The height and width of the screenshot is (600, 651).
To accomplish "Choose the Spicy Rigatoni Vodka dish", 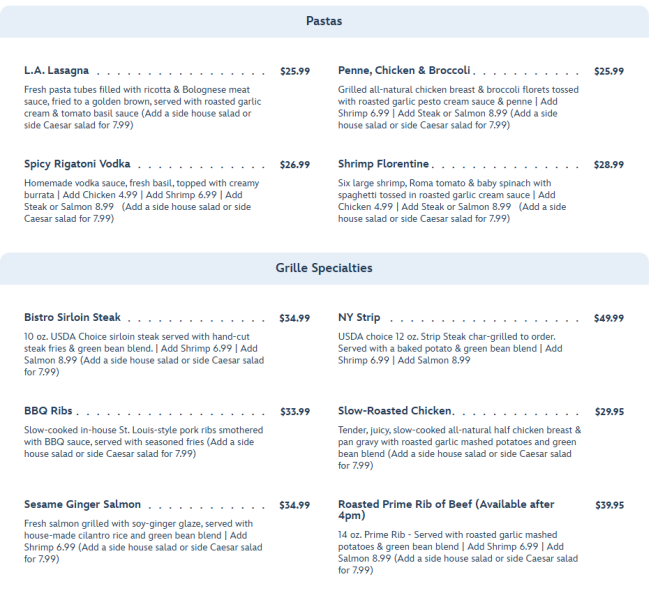I will [77, 164].
